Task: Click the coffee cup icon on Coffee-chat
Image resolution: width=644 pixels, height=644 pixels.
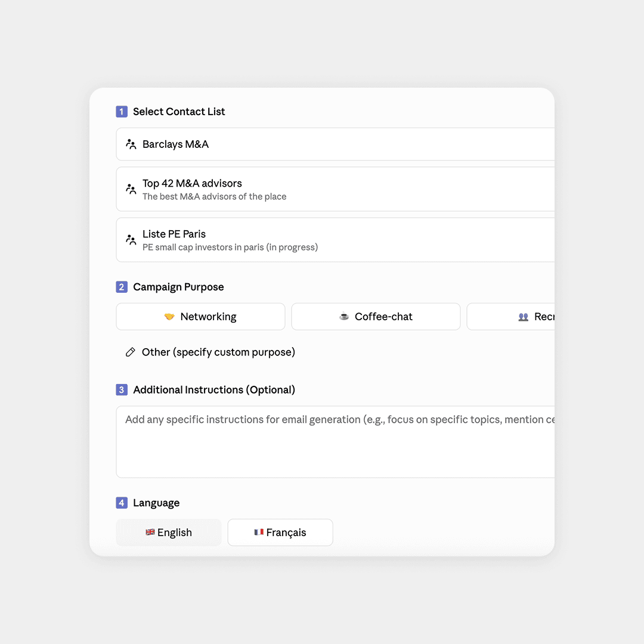Action: point(344,317)
